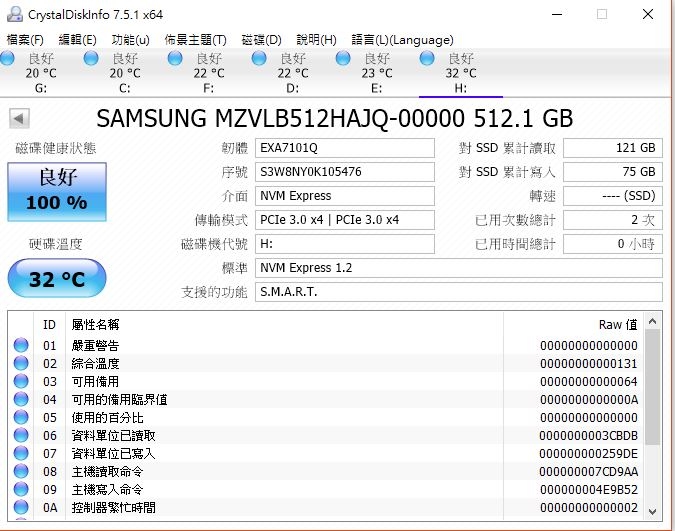Click status orb for attribute 02 綜合溫度
This screenshot has width=675, height=531.
pyautogui.click(x=21, y=363)
